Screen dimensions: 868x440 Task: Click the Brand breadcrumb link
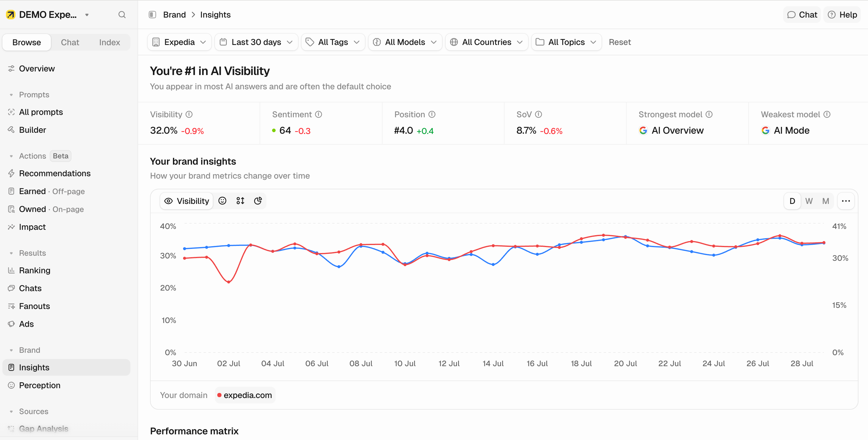[x=174, y=15]
